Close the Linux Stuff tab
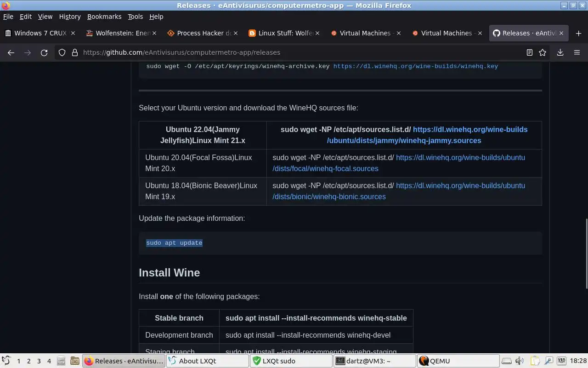Image resolution: width=588 pixels, height=368 pixels. tap(317, 33)
